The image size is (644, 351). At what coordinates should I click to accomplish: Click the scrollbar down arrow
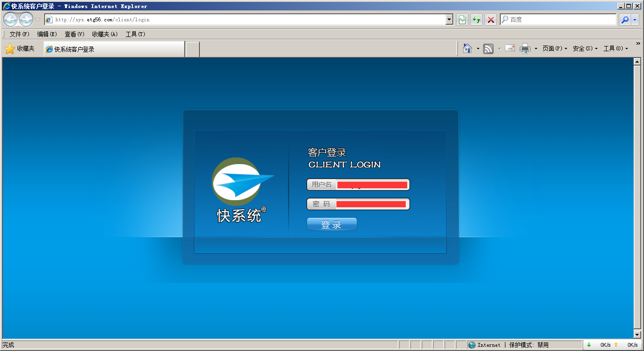click(637, 334)
